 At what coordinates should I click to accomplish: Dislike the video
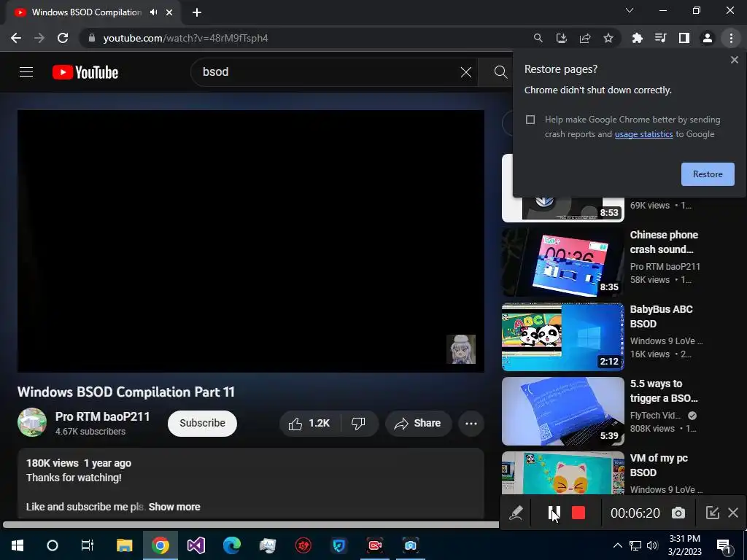(x=359, y=424)
